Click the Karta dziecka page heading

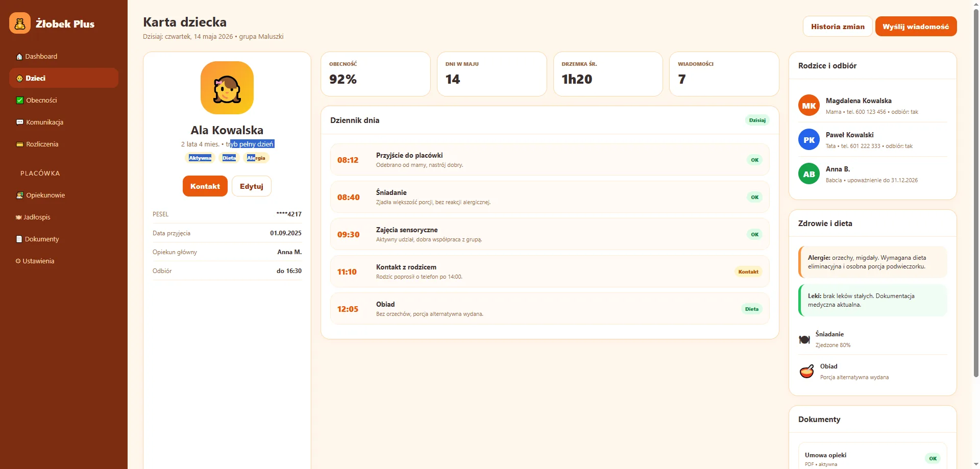point(185,22)
